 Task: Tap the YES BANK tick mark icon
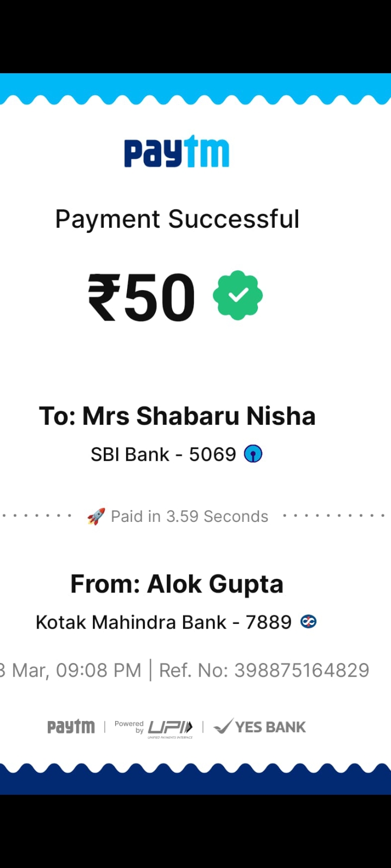pos(223,726)
